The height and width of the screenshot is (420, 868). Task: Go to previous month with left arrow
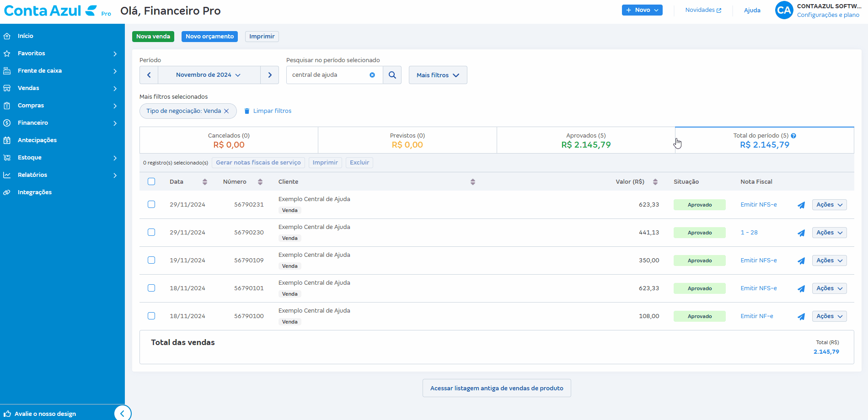[x=149, y=75]
